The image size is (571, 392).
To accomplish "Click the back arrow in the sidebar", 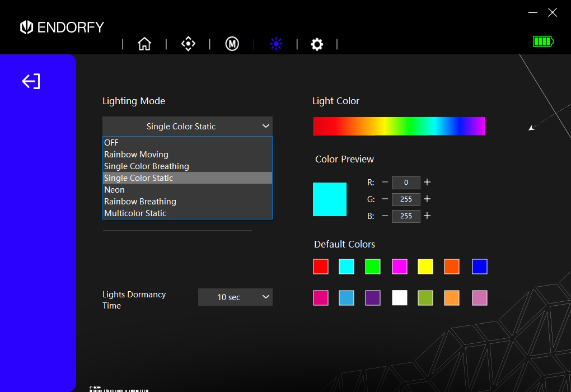I will (x=31, y=81).
